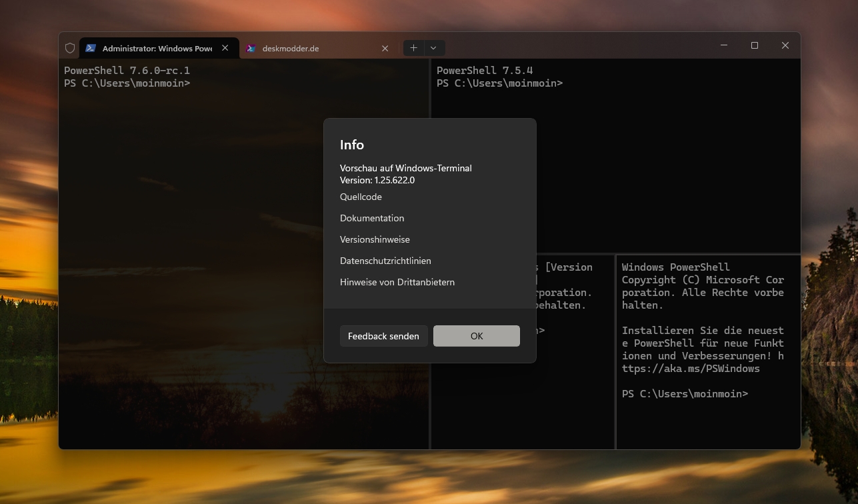The height and width of the screenshot is (504, 858).
Task: Open the Dokumentation link
Action: (x=372, y=218)
